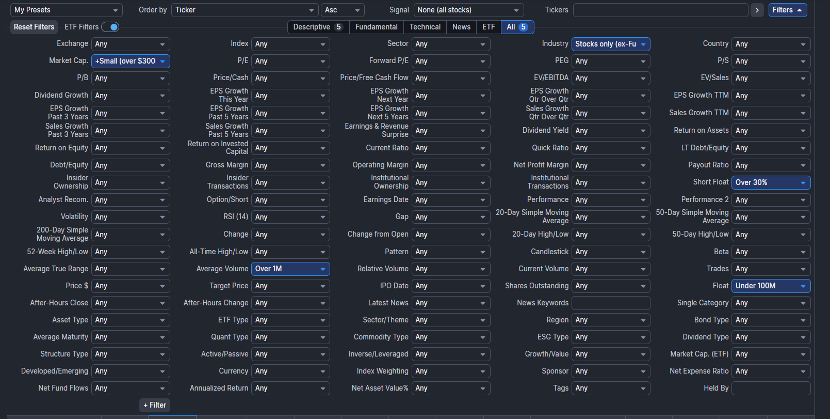Open the Inverse/Leveraged filter dropdown
Viewport: 830px width, 420px height.
tap(451, 354)
